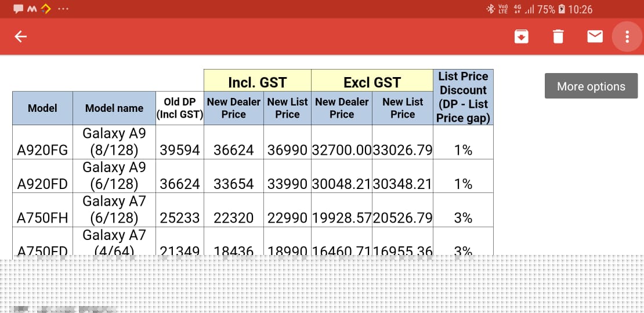The image size is (644, 313).
Task: Click the Galaxy A7 (6/128) cell
Action: 114,210
